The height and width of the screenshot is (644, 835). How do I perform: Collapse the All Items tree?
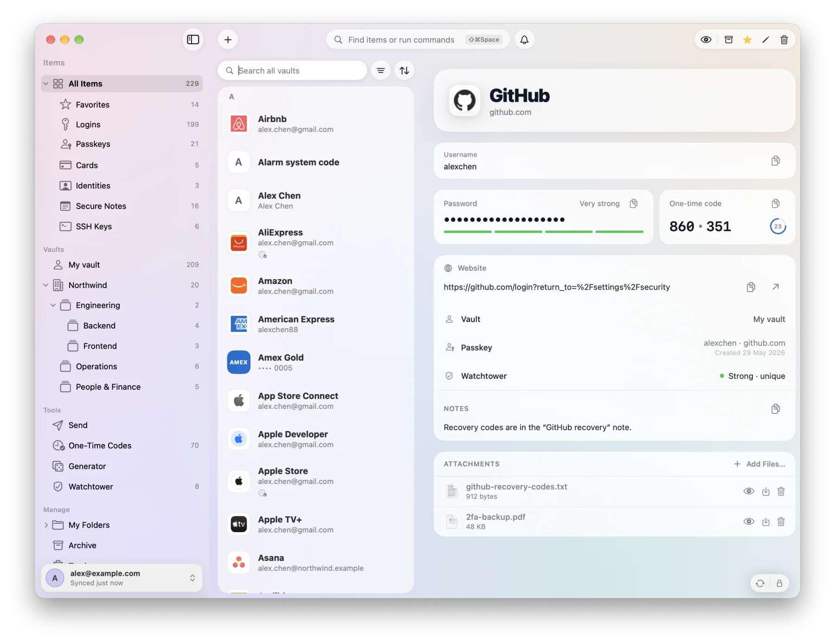[x=46, y=84]
